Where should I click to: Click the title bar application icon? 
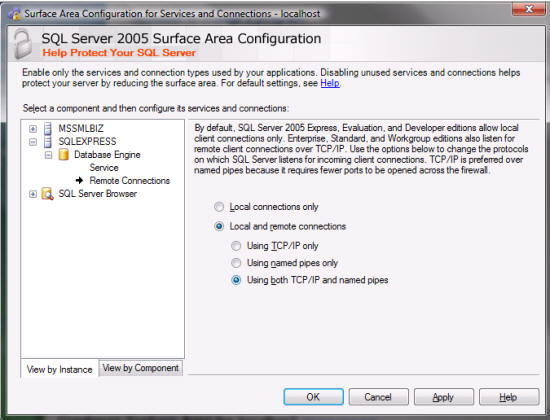(14, 14)
